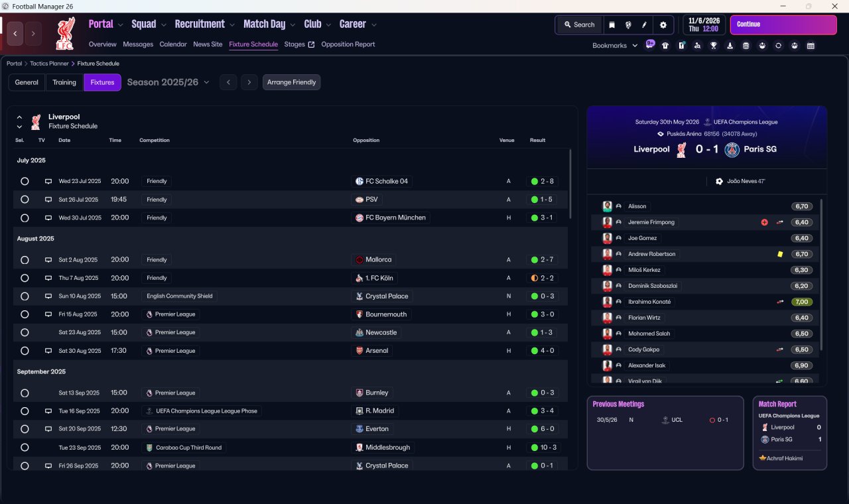
Task: Switch to the Training tab
Action: pos(64,82)
